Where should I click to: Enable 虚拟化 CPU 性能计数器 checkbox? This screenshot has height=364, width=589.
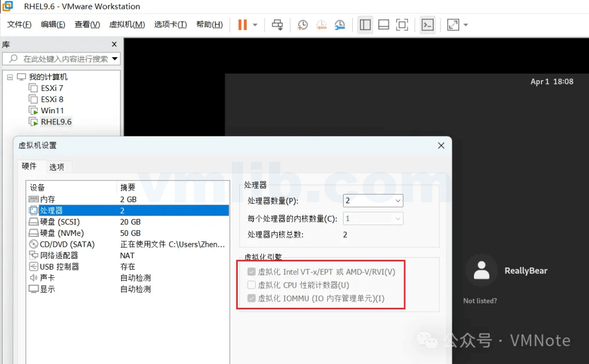click(x=251, y=284)
